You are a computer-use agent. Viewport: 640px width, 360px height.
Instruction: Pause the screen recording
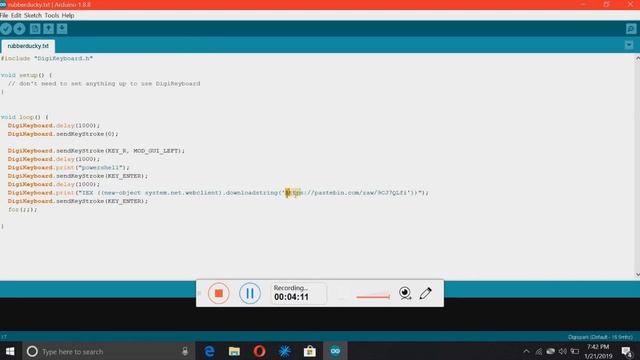click(x=250, y=293)
